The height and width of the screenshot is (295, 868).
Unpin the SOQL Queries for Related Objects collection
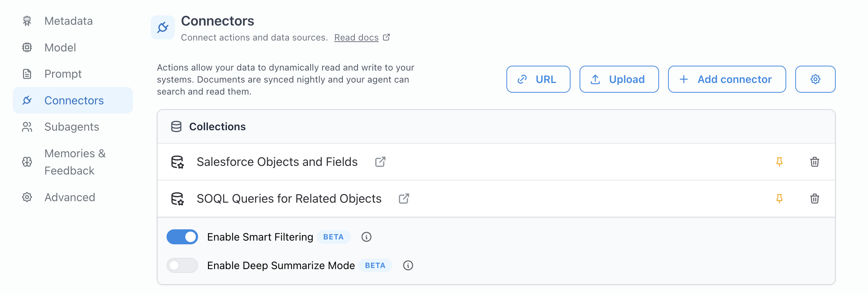pyautogui.click(x=779, y=199)
